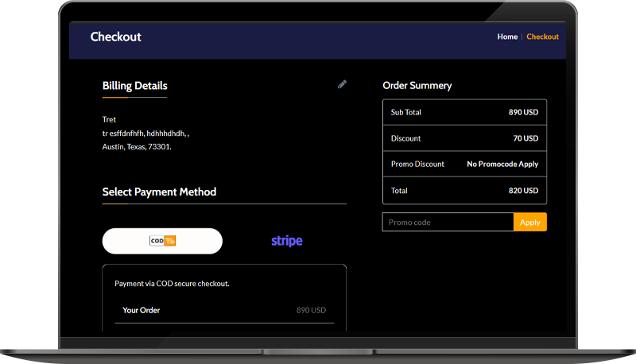Click the Your Order label
This screenshot has height=364, width=636.
tap(142, 310)
